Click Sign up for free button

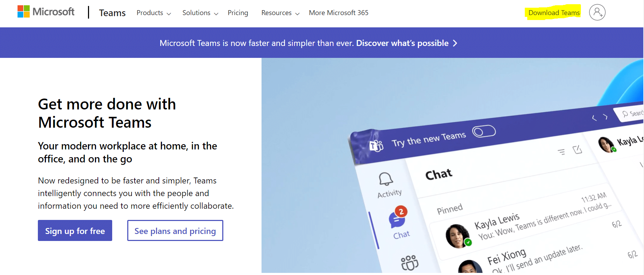[75, 230]
